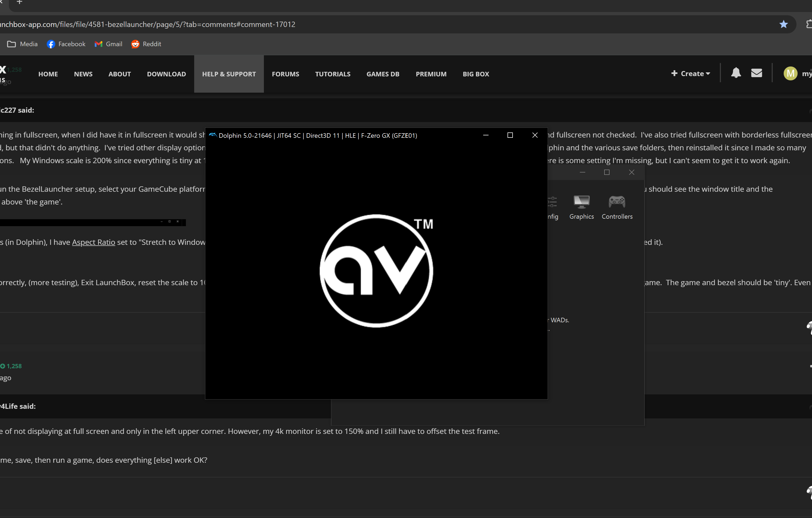Minimize the Dolphin F-Zero GX game window

[486, 135]
